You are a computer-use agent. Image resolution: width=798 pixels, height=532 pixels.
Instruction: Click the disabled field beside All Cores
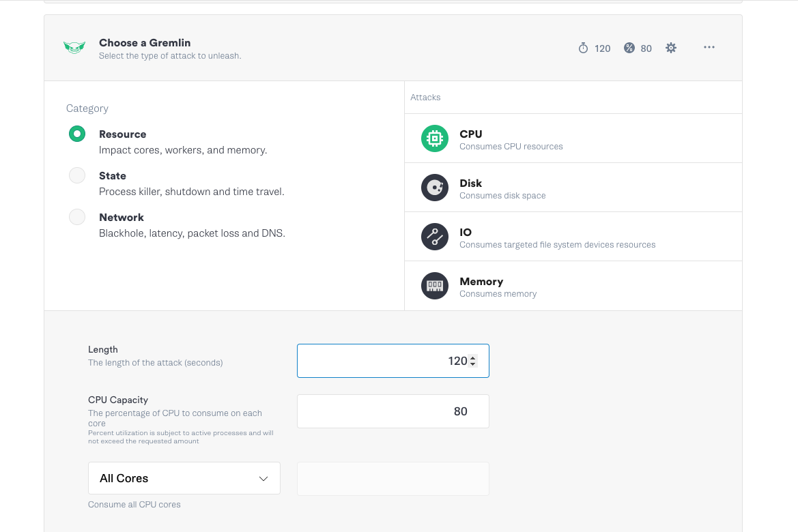pos(393,478)
